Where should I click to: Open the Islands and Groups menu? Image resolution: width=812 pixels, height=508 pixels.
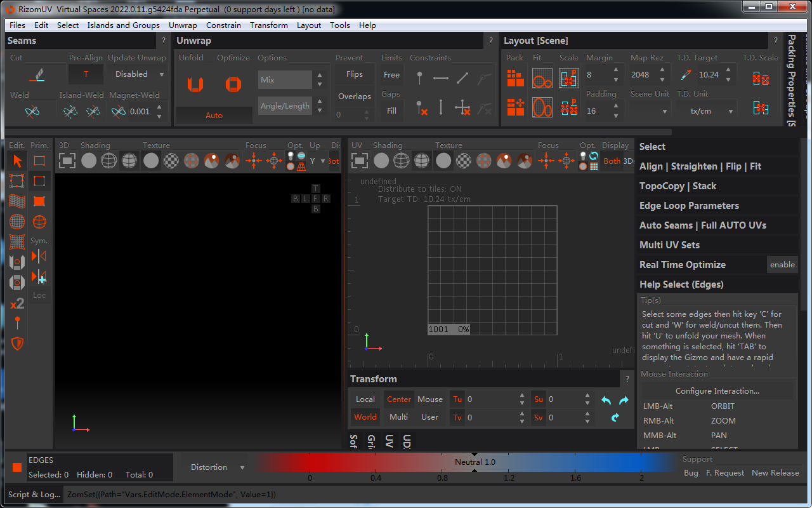(x=123, y=25)
